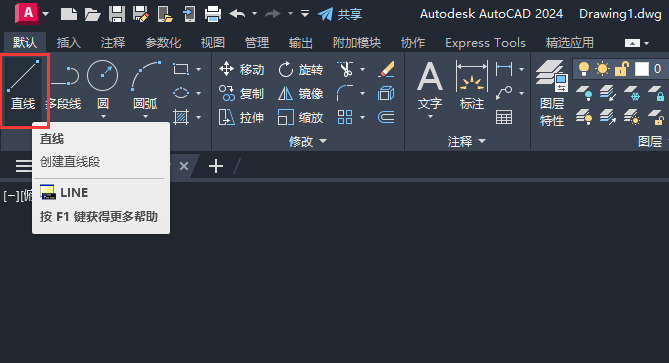Toggle current layer freeze sun icon
669x363 pixels.
coord(602,69)
